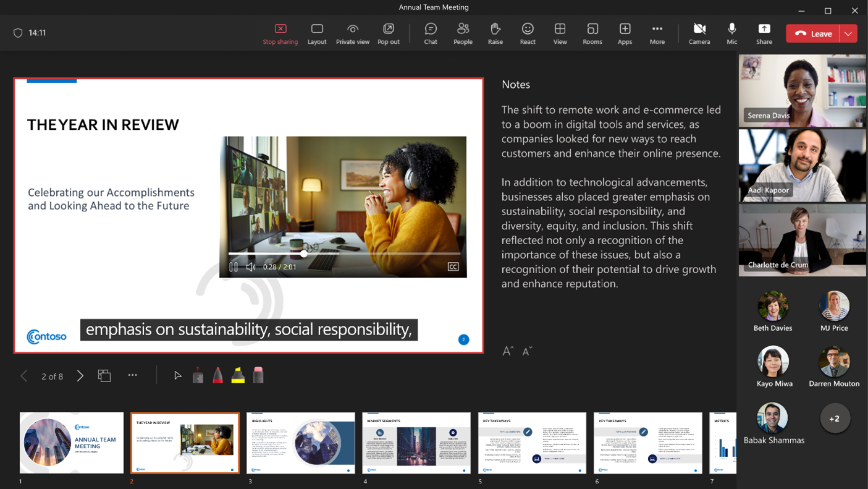The width and height of the screenshot is (868, 489).
Task: Open the More options overflow menu
Action: tap(657, 33)
